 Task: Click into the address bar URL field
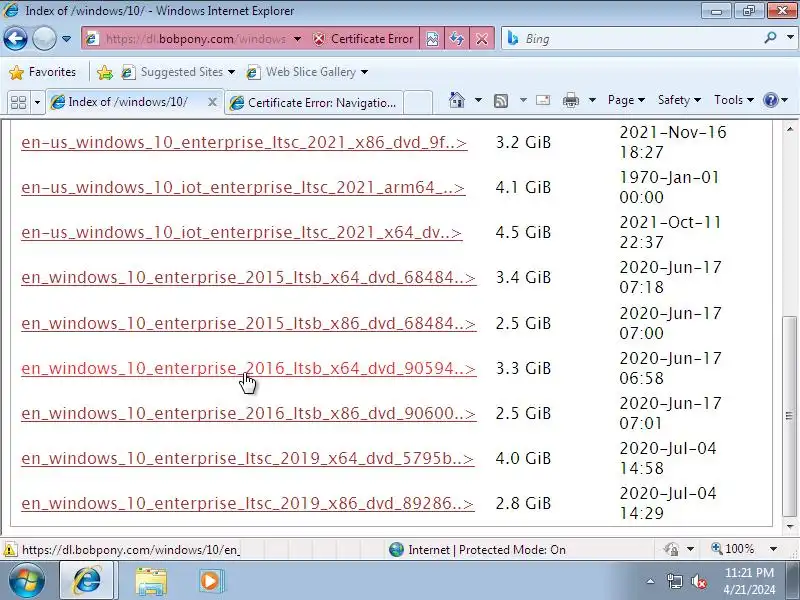(195, 39)
